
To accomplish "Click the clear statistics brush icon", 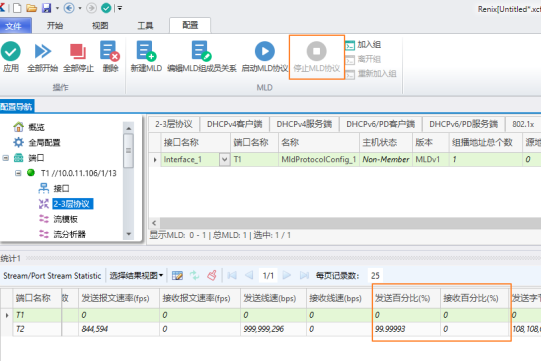I will 212,275.
